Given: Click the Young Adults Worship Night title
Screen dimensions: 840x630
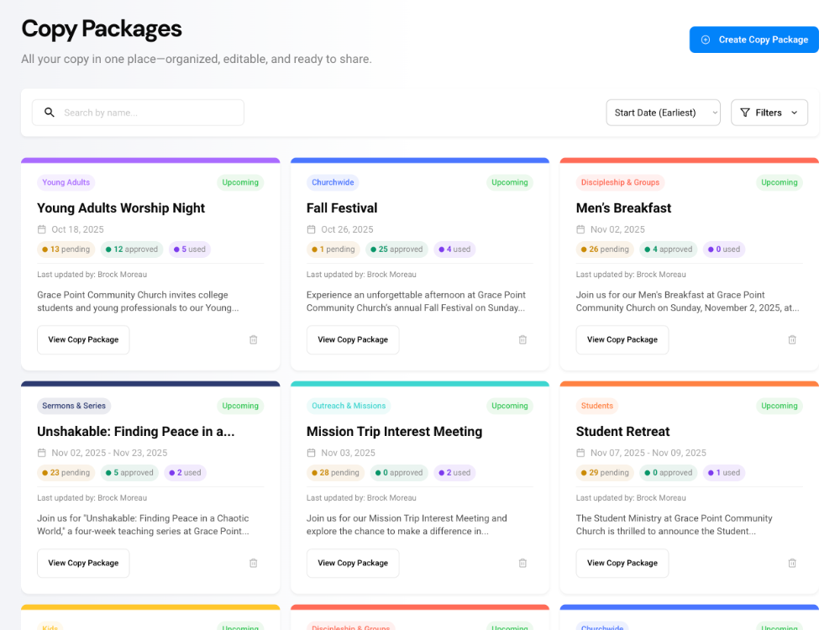Looking at the screenshot, I should pyautogui.click(x=121, y=207).
